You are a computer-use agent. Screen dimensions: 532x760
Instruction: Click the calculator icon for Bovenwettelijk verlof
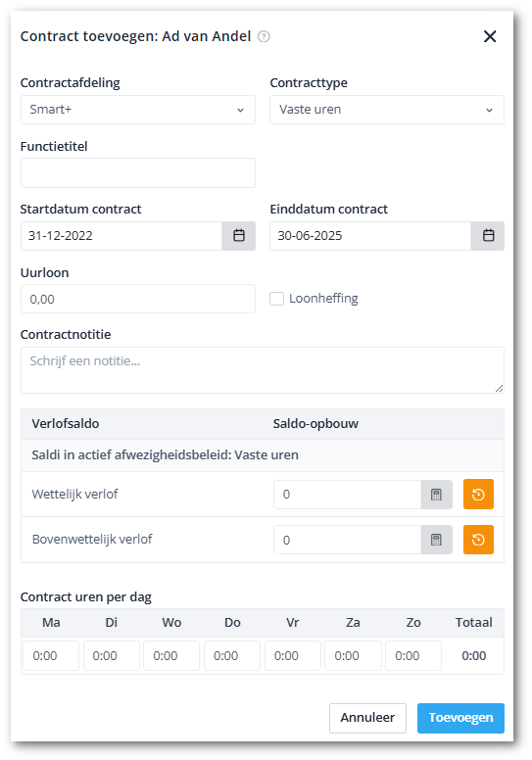436,540
